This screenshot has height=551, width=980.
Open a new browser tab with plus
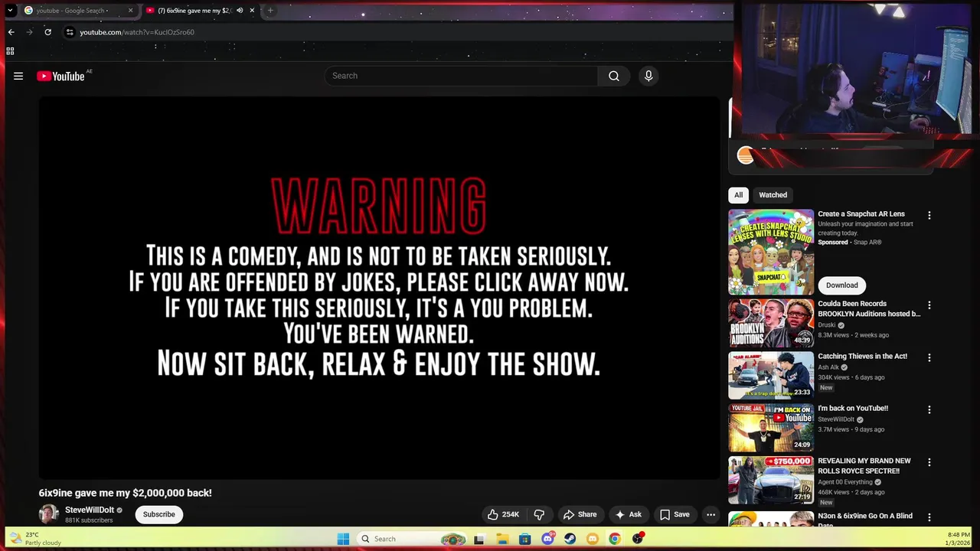[270, 11]
